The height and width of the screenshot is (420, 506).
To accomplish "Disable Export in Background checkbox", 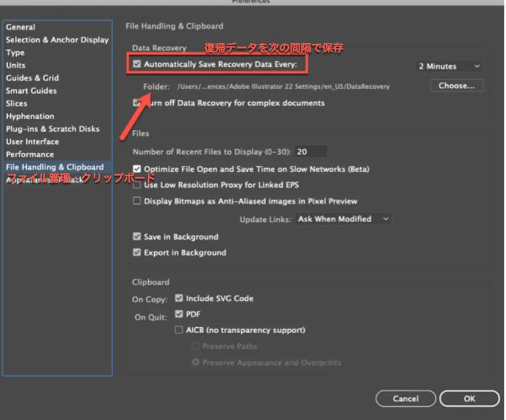I will tap(138, 253).
